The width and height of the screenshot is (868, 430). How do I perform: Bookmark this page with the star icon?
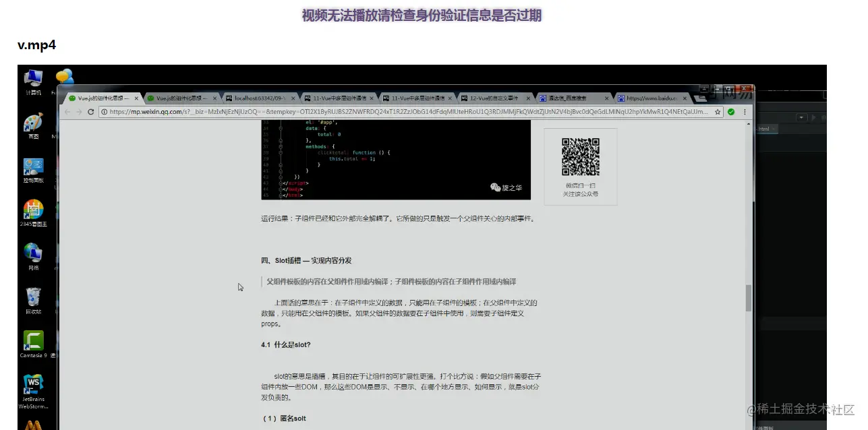[718, 112]
